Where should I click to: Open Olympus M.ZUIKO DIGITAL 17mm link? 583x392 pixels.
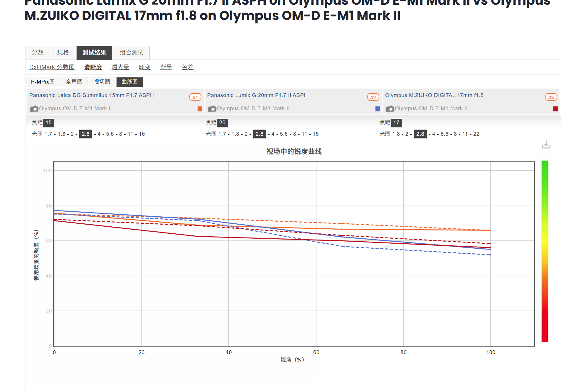pyautogui.click(x=434, y=95)
